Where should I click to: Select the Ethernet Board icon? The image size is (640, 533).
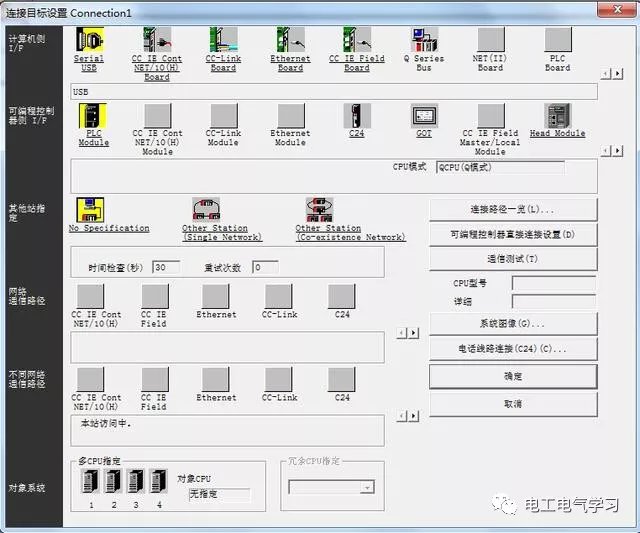pos(290,40)
